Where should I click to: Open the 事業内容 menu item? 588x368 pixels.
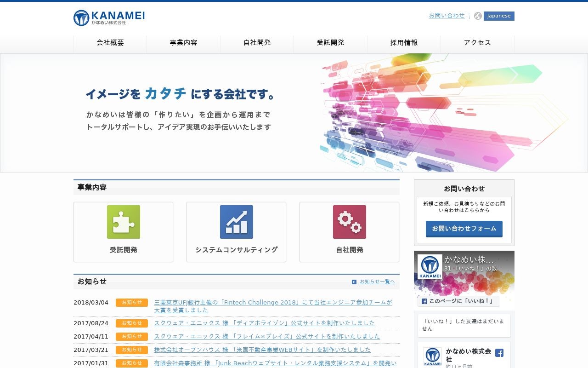tap(184, 43)
